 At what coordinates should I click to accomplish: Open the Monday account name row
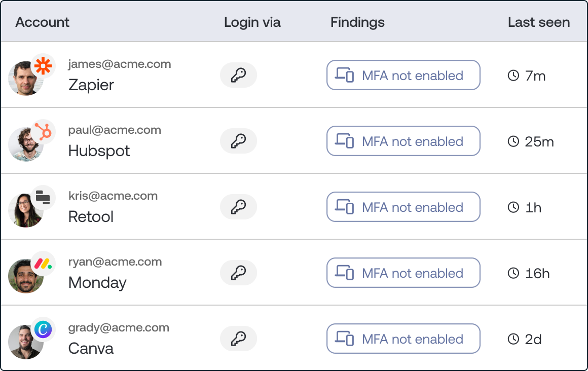tap(97, 282)
